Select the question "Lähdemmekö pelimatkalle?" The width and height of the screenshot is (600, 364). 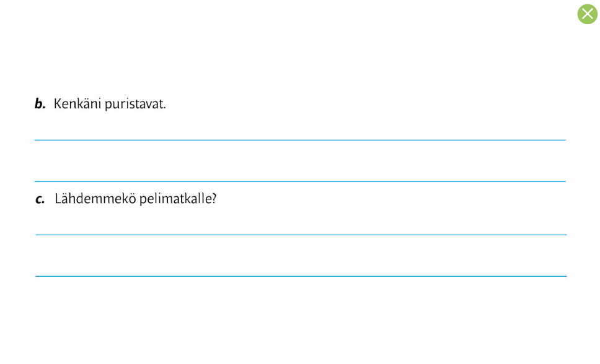click(135, 199)
